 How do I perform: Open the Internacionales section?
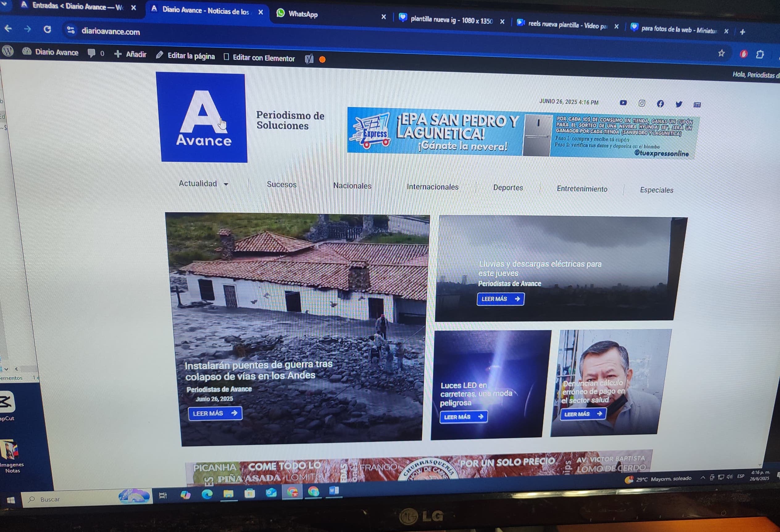click(x=432, y=187)
